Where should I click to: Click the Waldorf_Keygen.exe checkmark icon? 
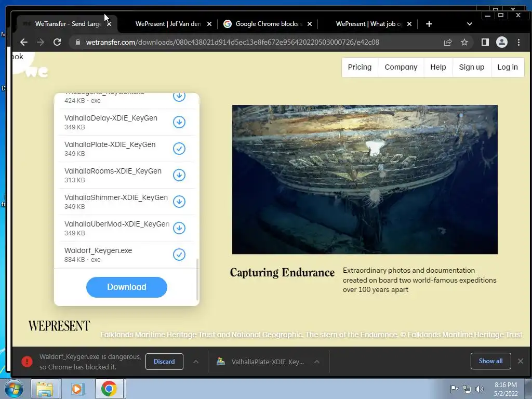click(179, 255)
